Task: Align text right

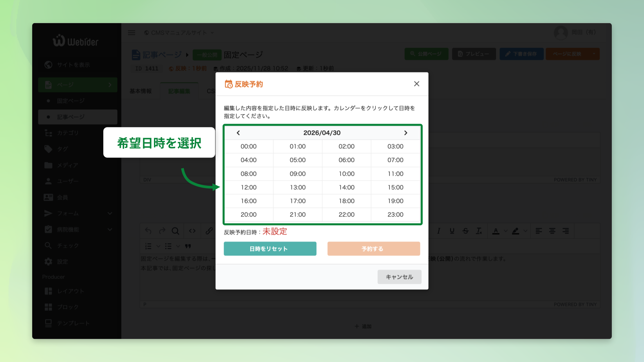Action: [566, 231]
